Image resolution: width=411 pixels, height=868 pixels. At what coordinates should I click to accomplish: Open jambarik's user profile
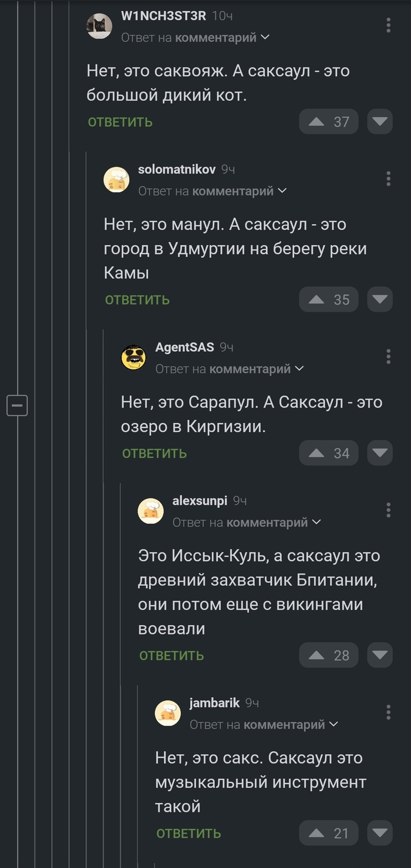[214, 703]
